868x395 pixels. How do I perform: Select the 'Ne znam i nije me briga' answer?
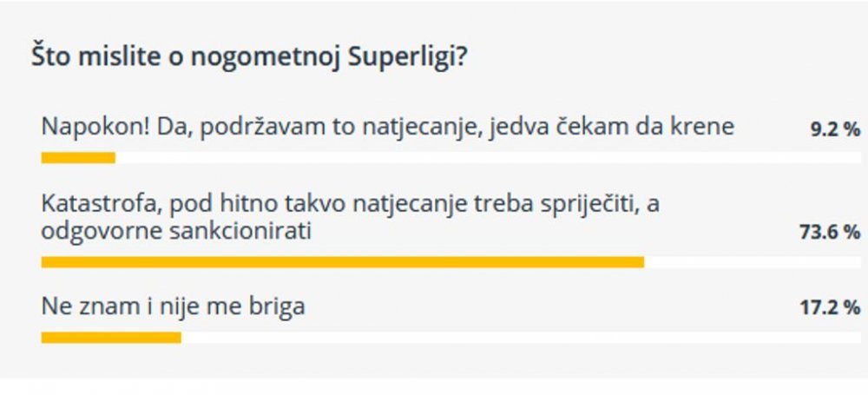pos(174,306)
